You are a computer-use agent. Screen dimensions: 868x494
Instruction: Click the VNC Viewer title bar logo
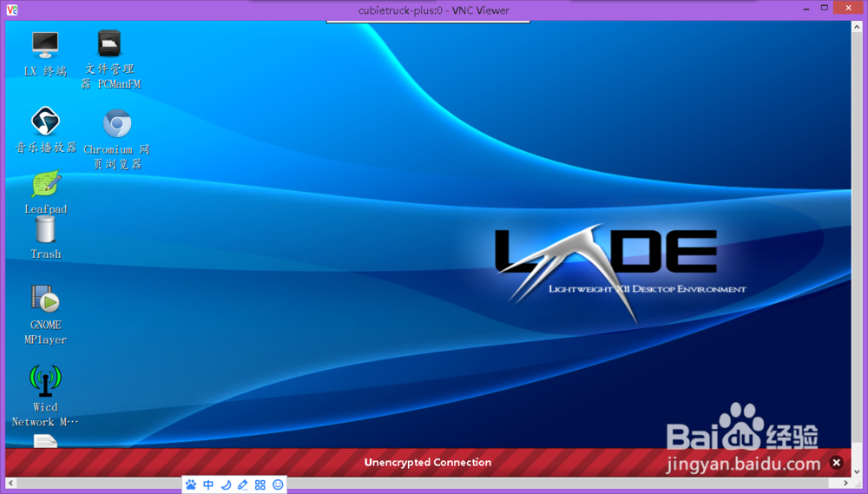[x=11, y=10]
